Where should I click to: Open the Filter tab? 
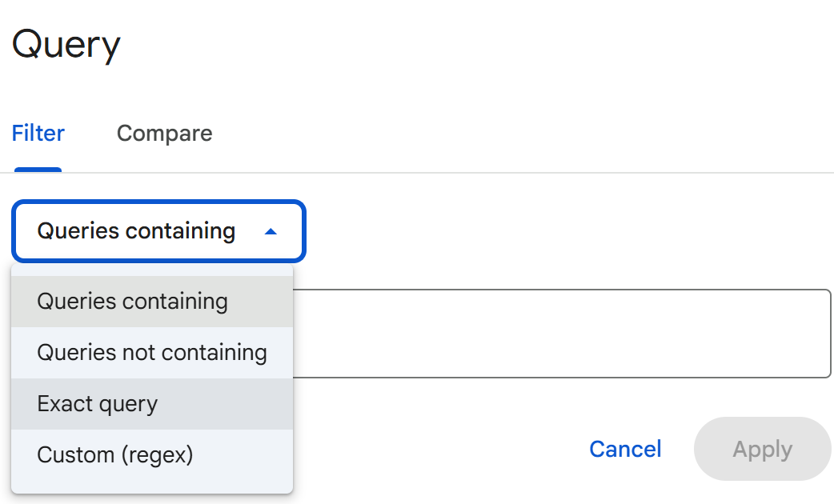38,133
